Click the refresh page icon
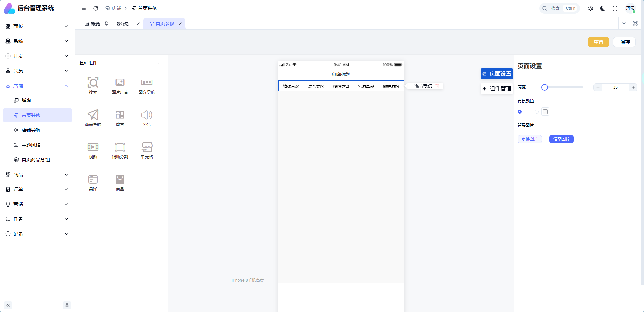This screenshot has width=644, height=312. click(x=96, y=8)
